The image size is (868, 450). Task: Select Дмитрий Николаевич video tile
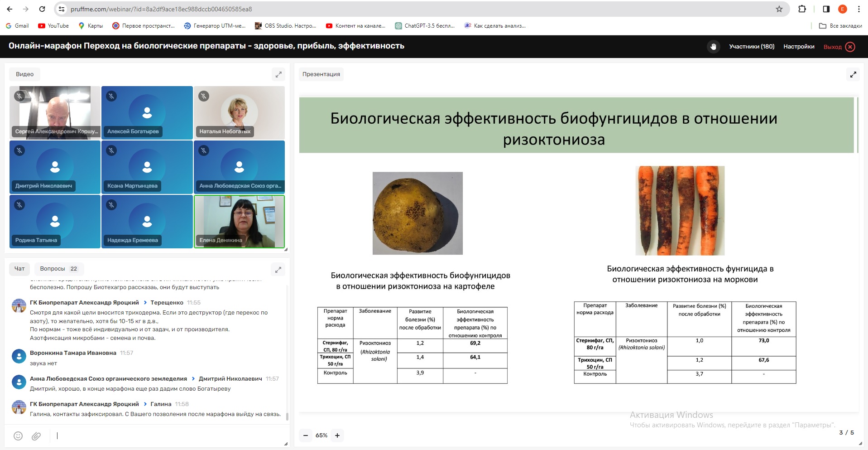(x=55, y=167)
